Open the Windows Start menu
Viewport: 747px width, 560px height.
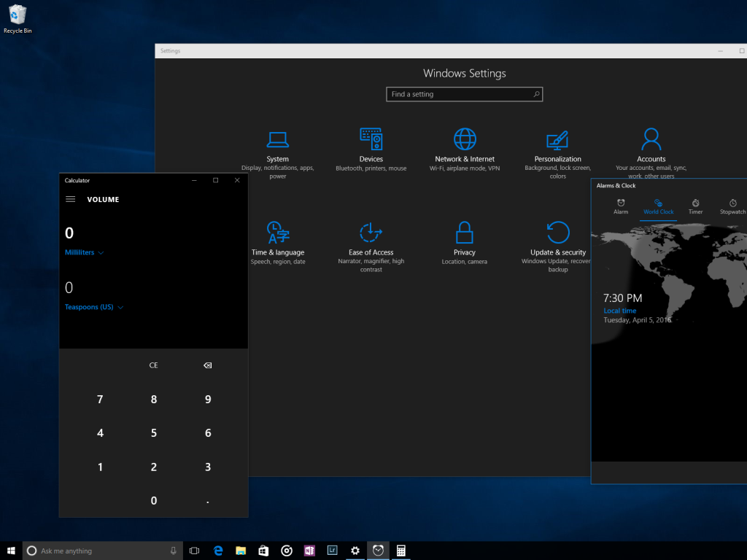[x=11, y=551]
